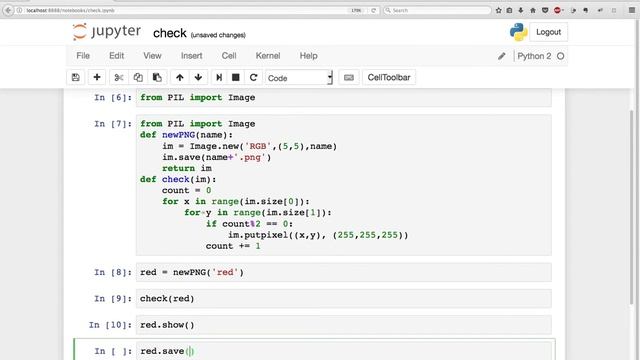Open the Kernel menu
Viewport: 640px width, 360px height.
point(268,56)
